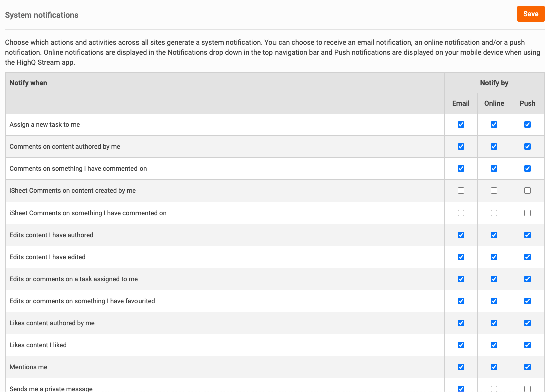The image size is (550, 392).
Task: Enable Online for Sends me a private message
Action: pos(494,389)
